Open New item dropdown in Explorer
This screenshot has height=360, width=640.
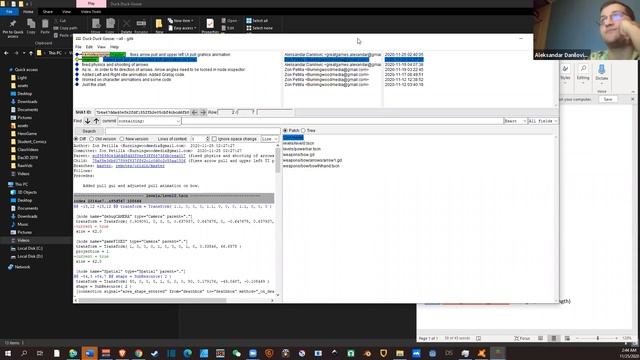(181, 20)
